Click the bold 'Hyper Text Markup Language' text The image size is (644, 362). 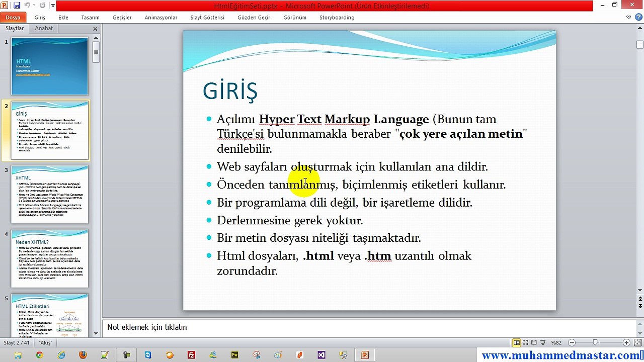click(344, 119)
